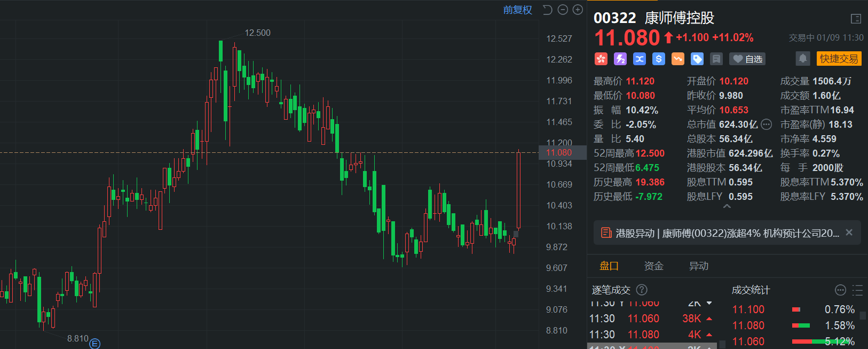Screen dimensions: 868x349
Task: Open the list view icon in 成交统计
Action: [x=857, y=290]
